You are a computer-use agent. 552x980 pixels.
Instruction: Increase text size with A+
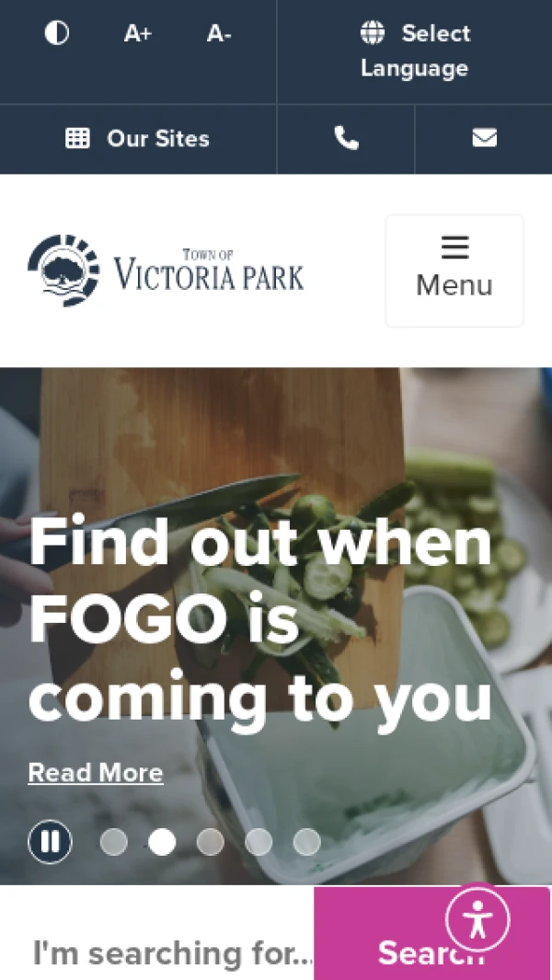click(x=137, y=33)
